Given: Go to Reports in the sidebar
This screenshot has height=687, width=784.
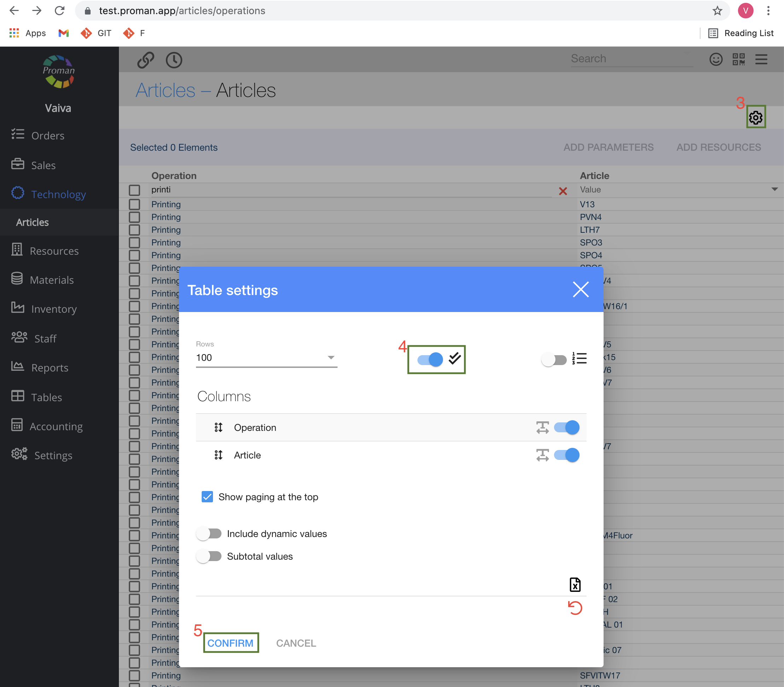Looking at the screenshot, I should click(x=50, y=368).
